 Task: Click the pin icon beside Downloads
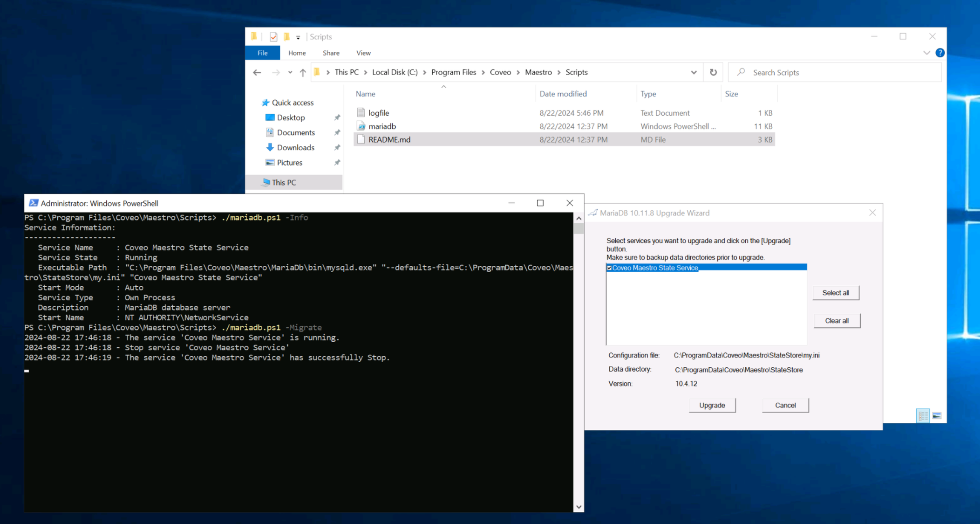click(337, 147)
